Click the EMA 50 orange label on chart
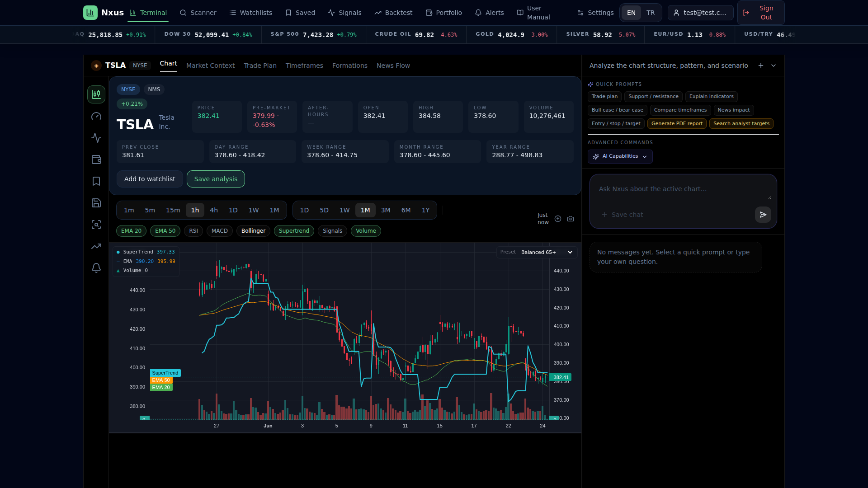The height and width of the screenshot is (488, 868). tap(161, 380)
